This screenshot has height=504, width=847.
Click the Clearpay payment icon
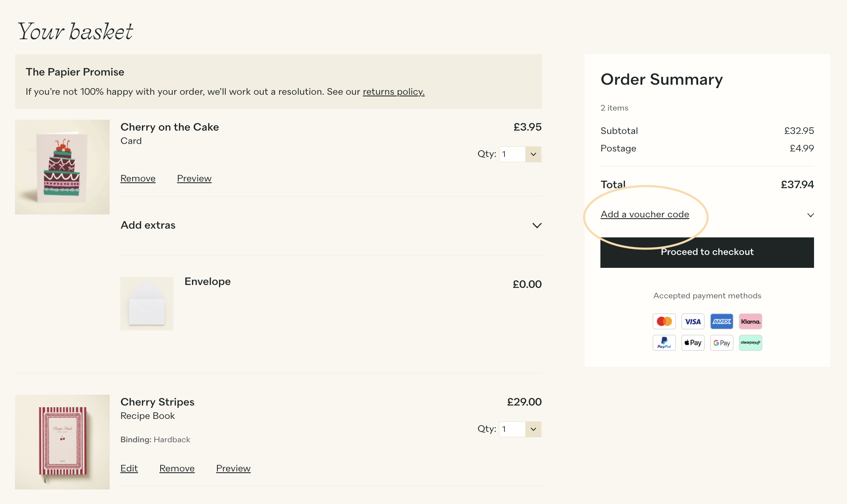[750, 343]
